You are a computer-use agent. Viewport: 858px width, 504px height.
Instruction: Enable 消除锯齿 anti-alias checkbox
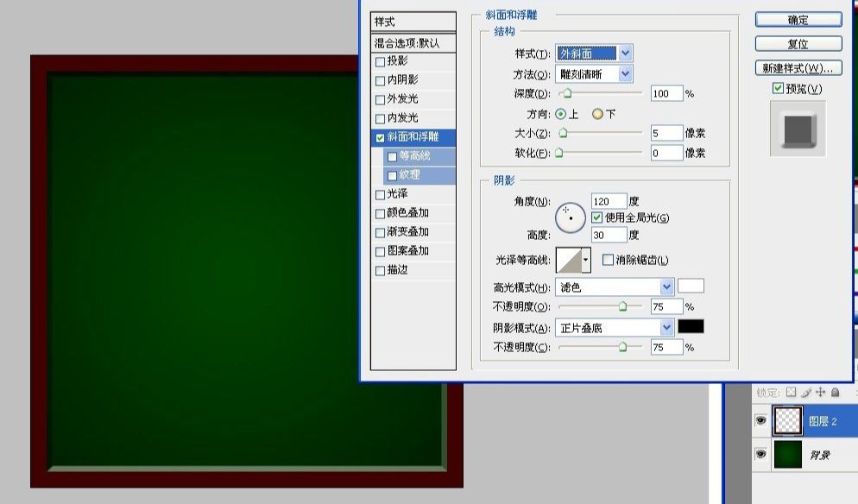coord(608,260)
